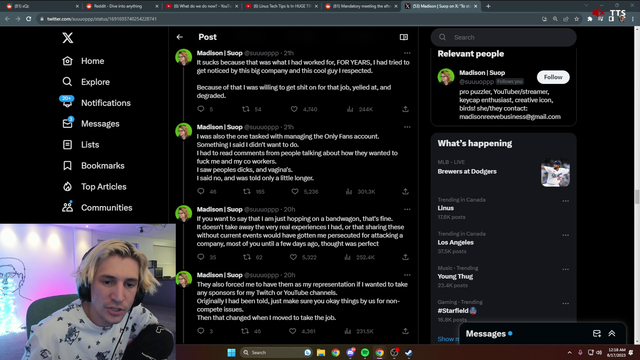The width and height of the screenshot is (640, 360).
Task: Open the Young Thug trending topic
Action: (455, 276)
